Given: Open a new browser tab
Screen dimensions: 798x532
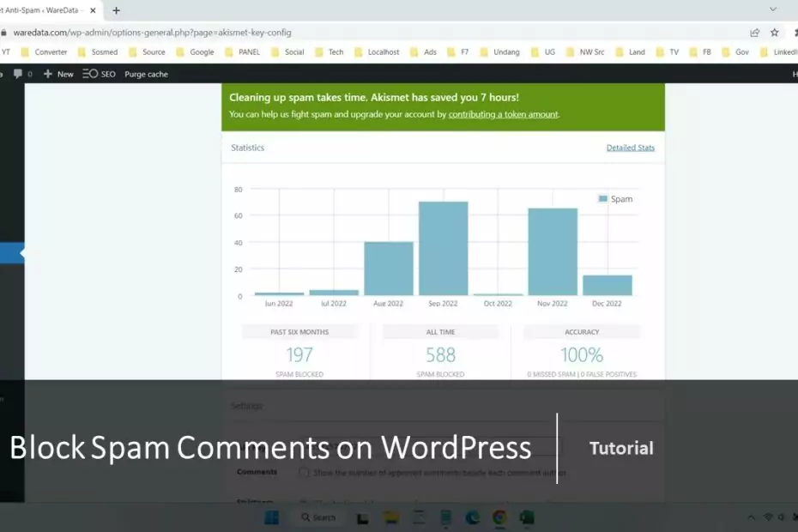Looking at the screenshot, I should [117, 10].
